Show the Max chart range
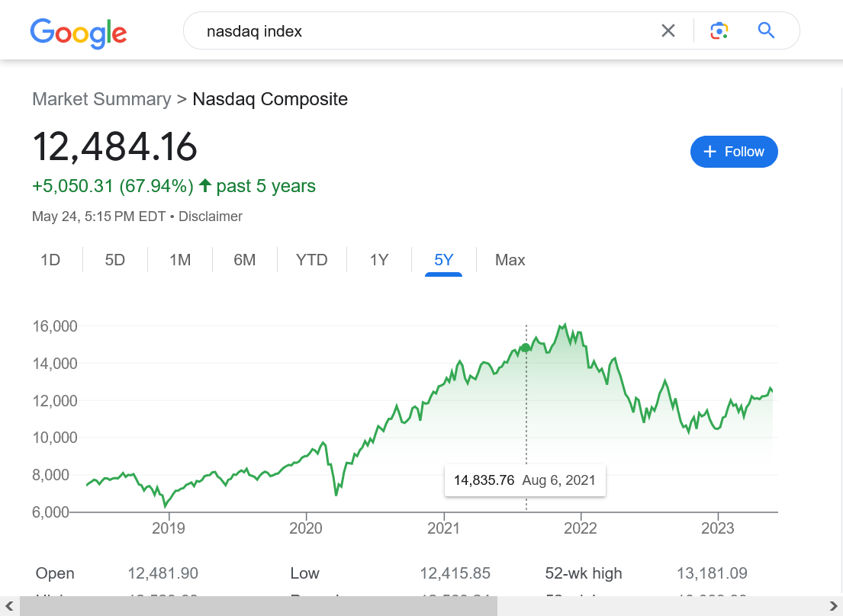 [x=510, y=260]
